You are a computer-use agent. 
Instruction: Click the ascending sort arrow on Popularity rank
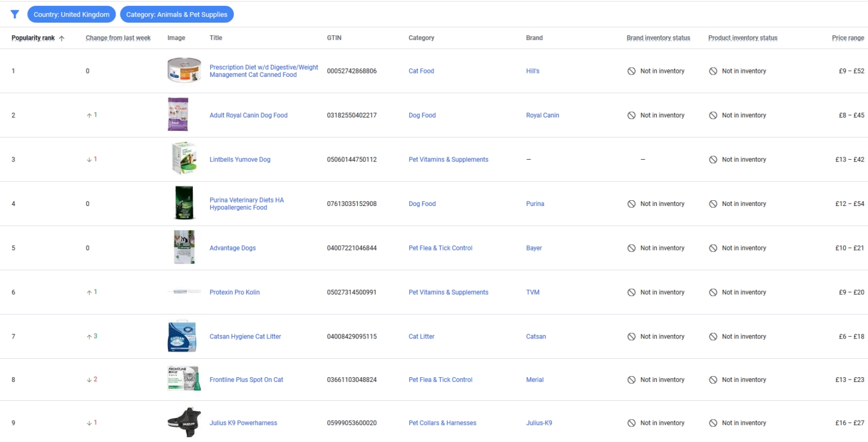[61, 37]
